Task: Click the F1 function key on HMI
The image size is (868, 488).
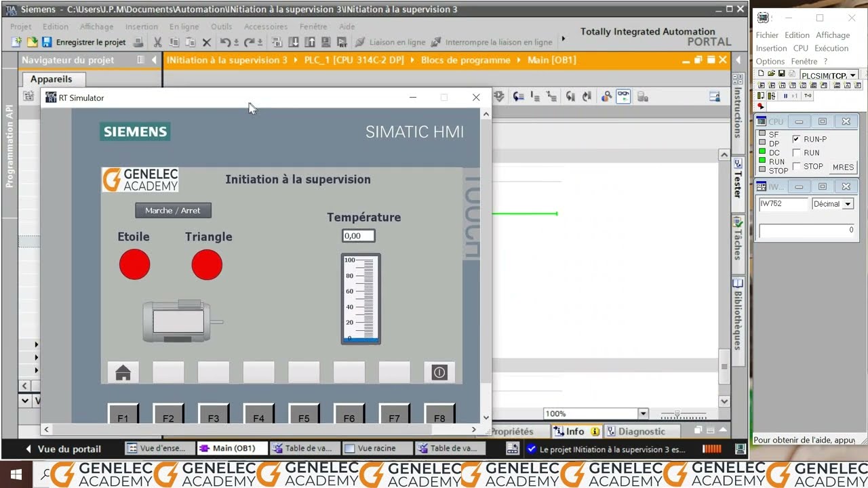Action: pyautogui.click(x=123, y=415)
